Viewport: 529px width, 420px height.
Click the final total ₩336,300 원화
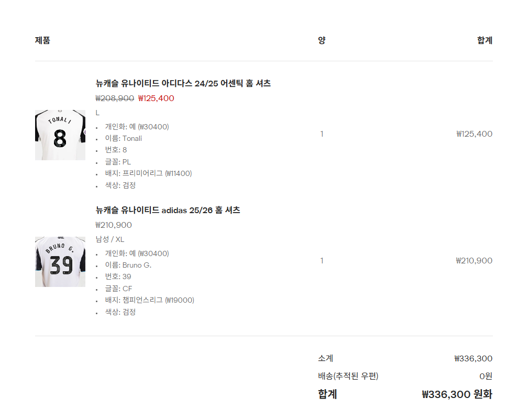click(x=457, y=394)
